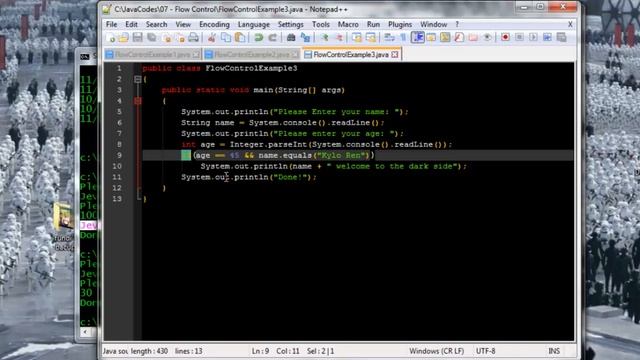The height and width of the screenshot is (360, 640).
Task: Open the Window menu
Action: (433, 24)
